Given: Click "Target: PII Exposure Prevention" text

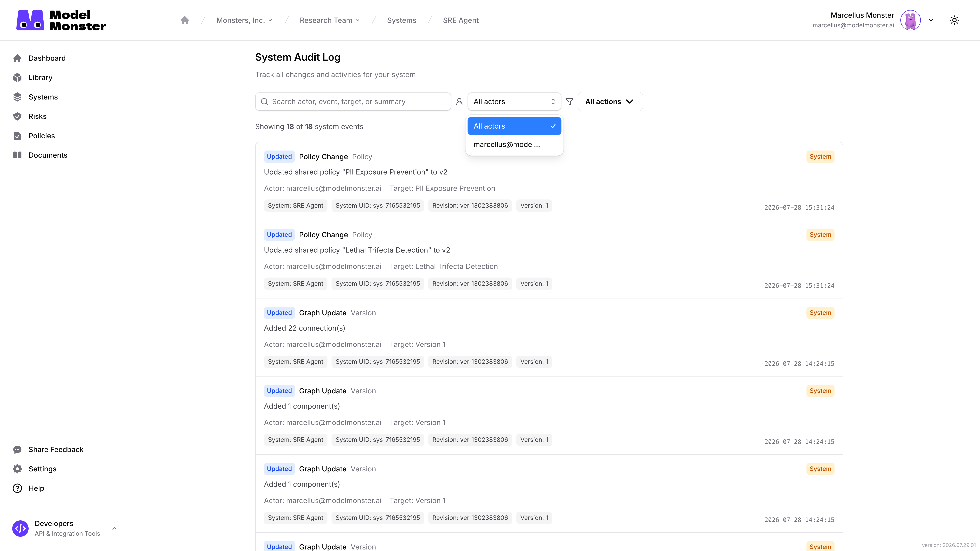Looking at the screenshot, I should pos(442,189).
